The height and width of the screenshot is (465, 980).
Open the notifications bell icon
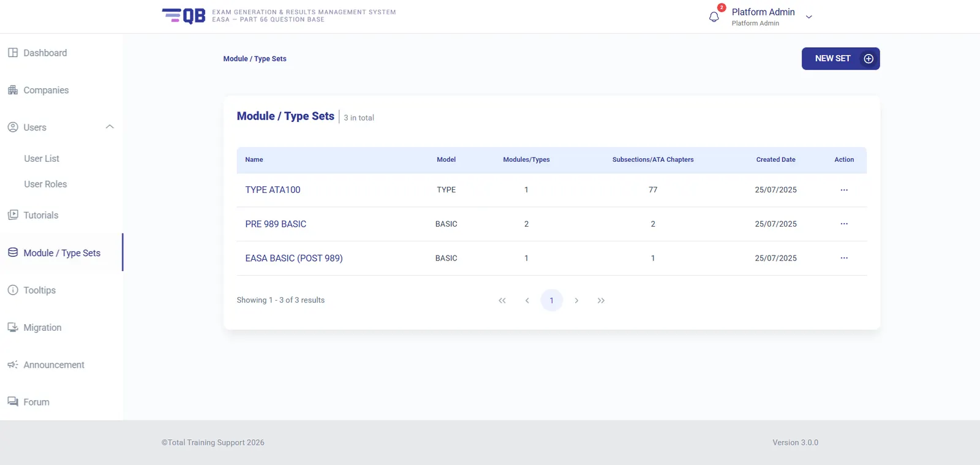pos(714,17)
